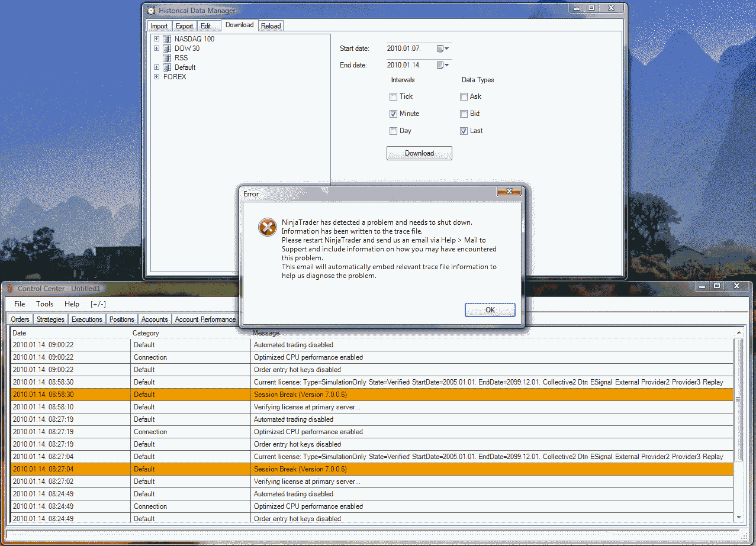This screenshot has width=756, height=546.
Task: Expand the NASDAQ 100 tree node
Action: click(x=156, y=39)
